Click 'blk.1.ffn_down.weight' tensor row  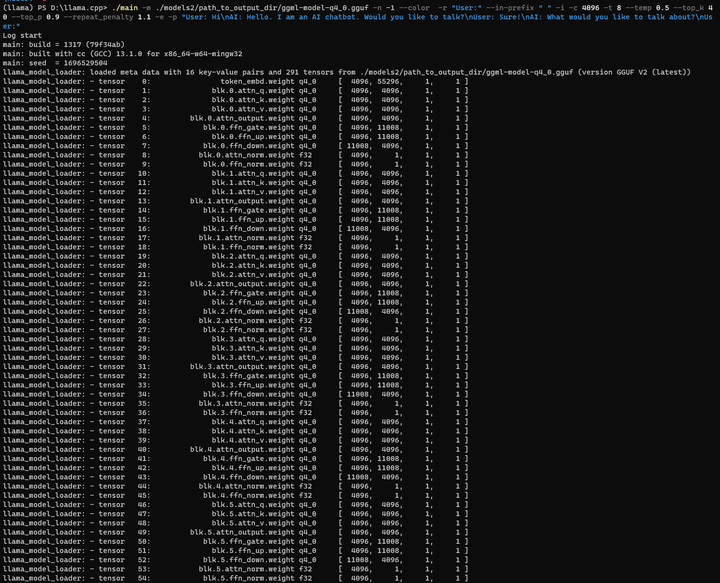point(235,229)
